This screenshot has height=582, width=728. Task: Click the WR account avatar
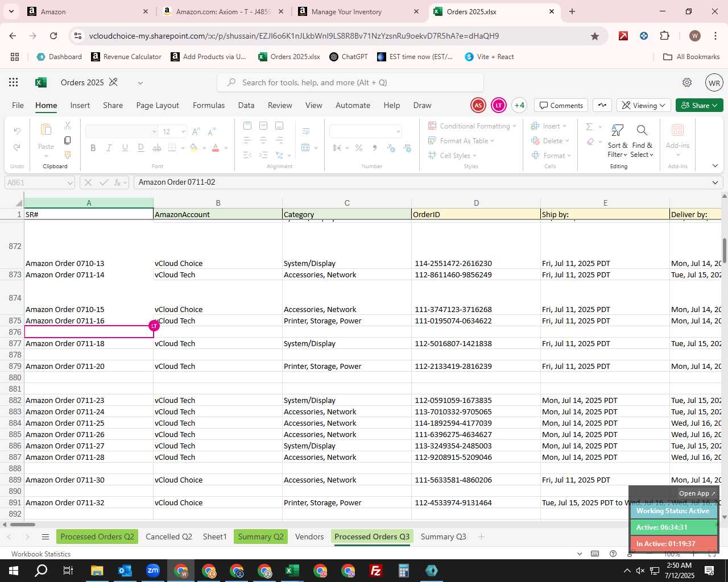click(x=714, y=82)
